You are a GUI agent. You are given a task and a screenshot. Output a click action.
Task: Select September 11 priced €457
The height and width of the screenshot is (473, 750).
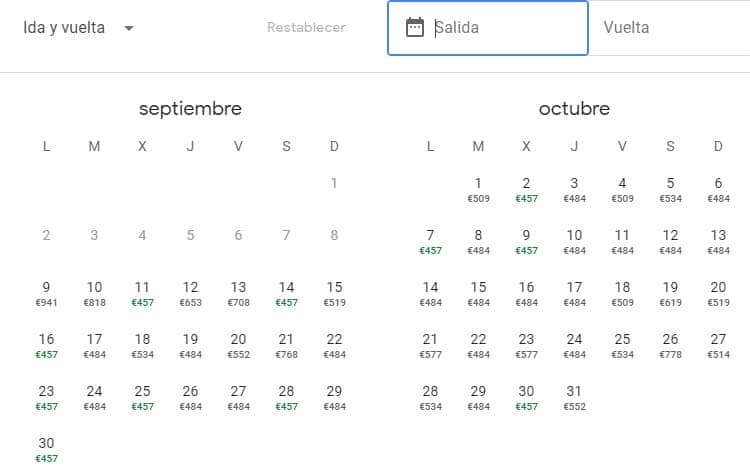coord(142,293)
